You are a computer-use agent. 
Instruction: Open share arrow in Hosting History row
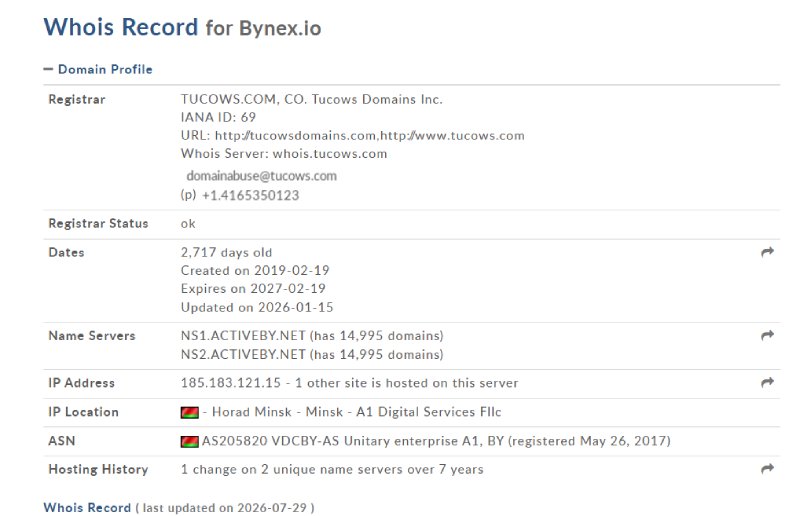(767, 469)
